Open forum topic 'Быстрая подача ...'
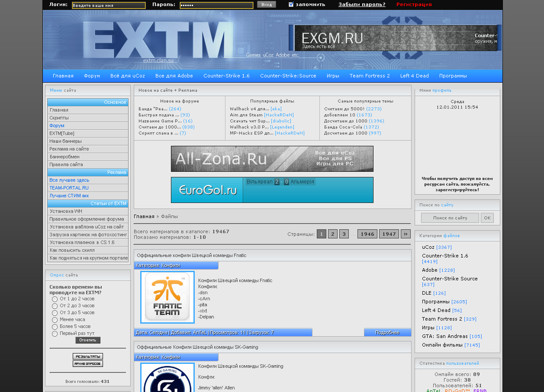The width and height of the screenshot is (544, 392). (x=159, y=115)
